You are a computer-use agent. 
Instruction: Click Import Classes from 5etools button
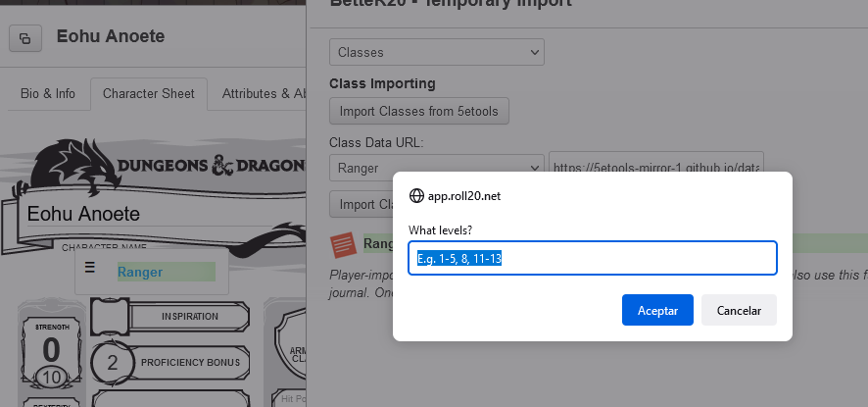pos(419,111)
